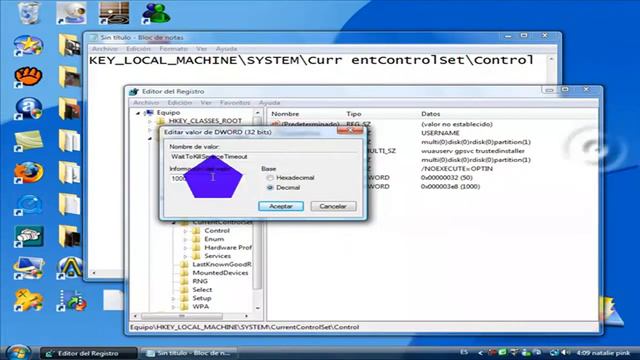640x360 pixels.
Task: Open the Recycle Bin desktop icon
Action: click(29, 13)
